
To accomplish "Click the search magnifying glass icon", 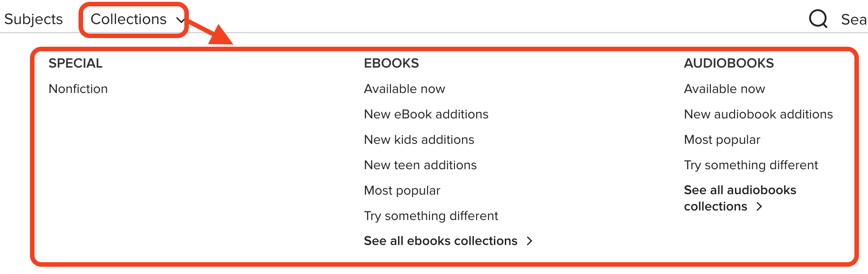I will [x=818, y=19].
